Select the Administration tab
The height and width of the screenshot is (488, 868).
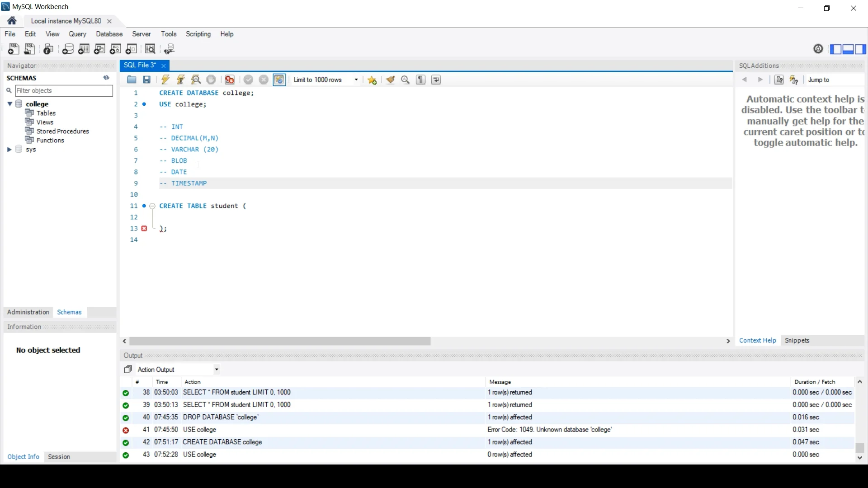pyautogui.click(x=28, y=312)
